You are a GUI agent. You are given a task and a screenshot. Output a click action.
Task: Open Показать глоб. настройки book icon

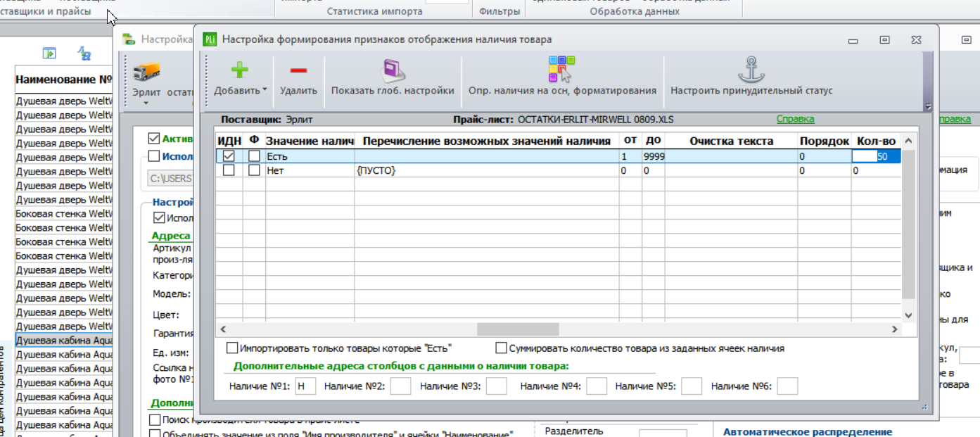pyautogui.click(x=392, y=70)
